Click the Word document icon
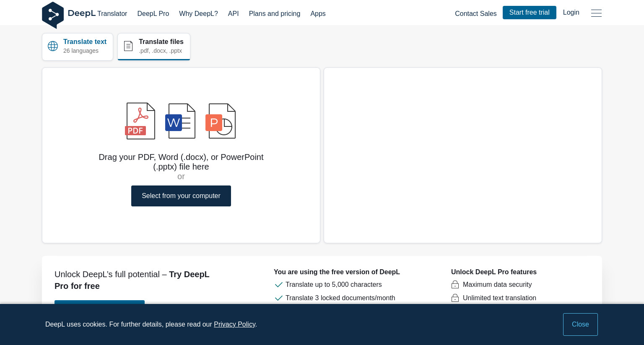644x345 pixels. 180,121
